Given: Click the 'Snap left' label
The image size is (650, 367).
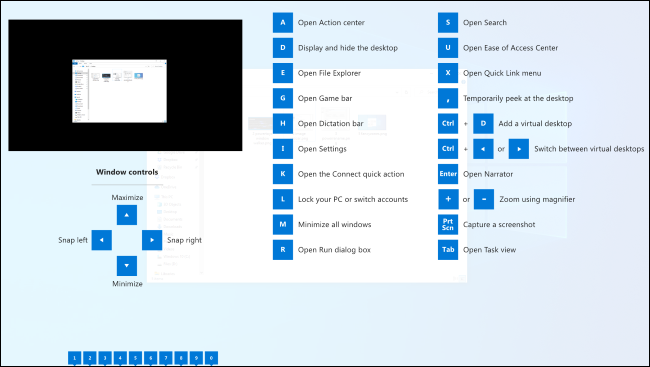Looking at the screenshot, I should [73, 240].
